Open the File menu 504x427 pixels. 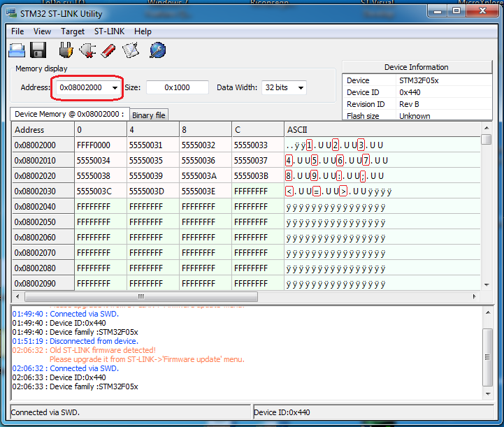pyautogui.click(x=17, y=31)
